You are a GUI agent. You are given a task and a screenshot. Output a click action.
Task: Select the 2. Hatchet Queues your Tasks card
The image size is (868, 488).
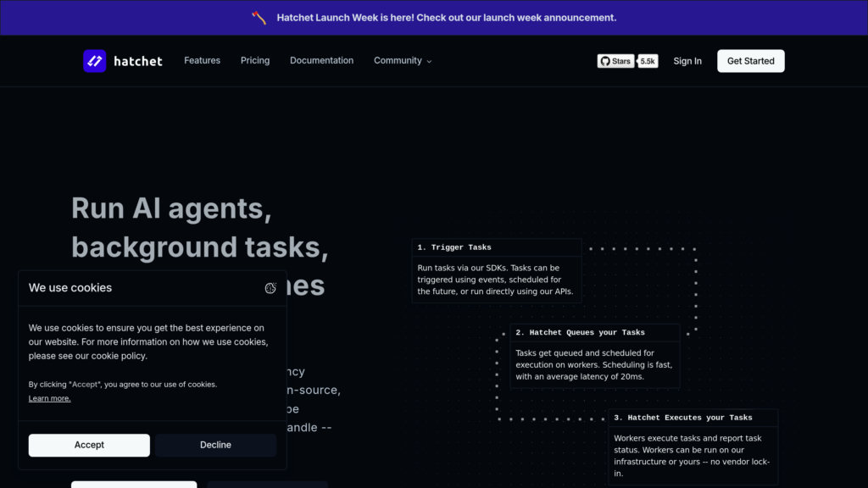tap(594, 356)
